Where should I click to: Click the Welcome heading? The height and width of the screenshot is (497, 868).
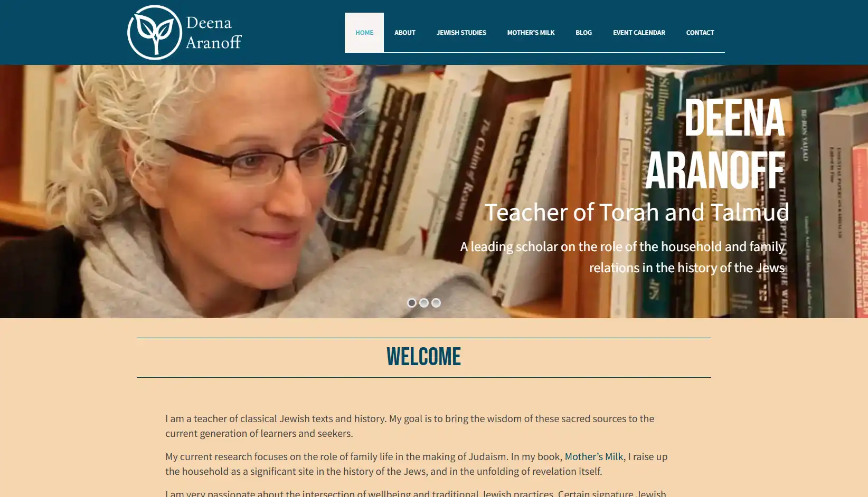pos(423,357)
